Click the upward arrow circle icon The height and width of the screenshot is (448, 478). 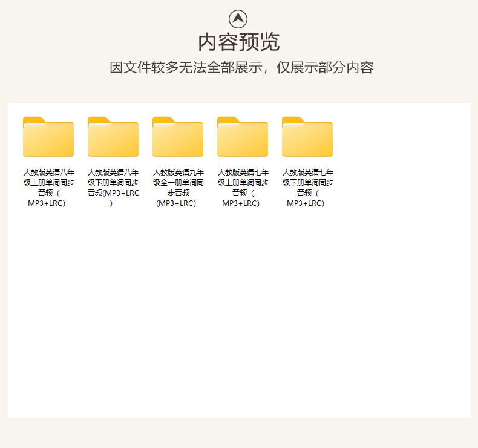238,19
